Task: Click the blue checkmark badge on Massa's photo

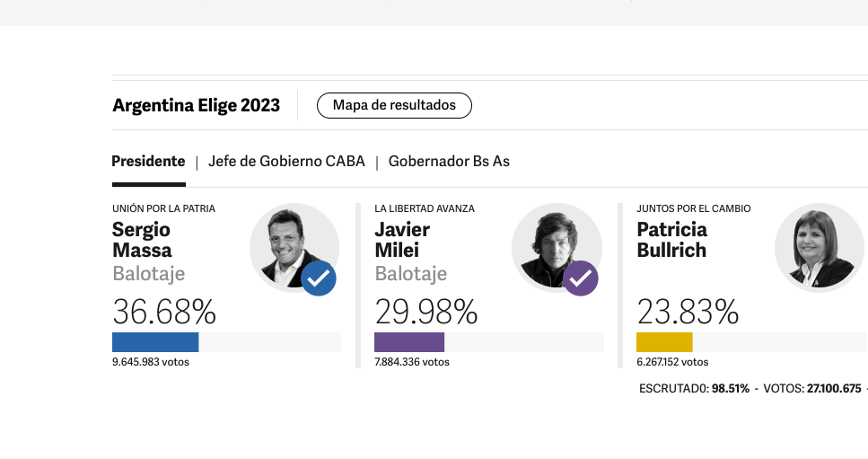Action: click(319, 278)
